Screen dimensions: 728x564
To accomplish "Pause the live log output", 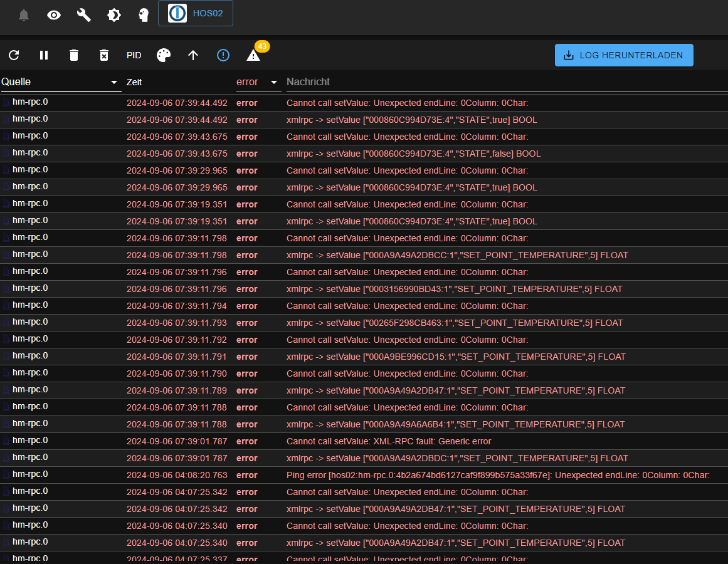I will point(44,55).
